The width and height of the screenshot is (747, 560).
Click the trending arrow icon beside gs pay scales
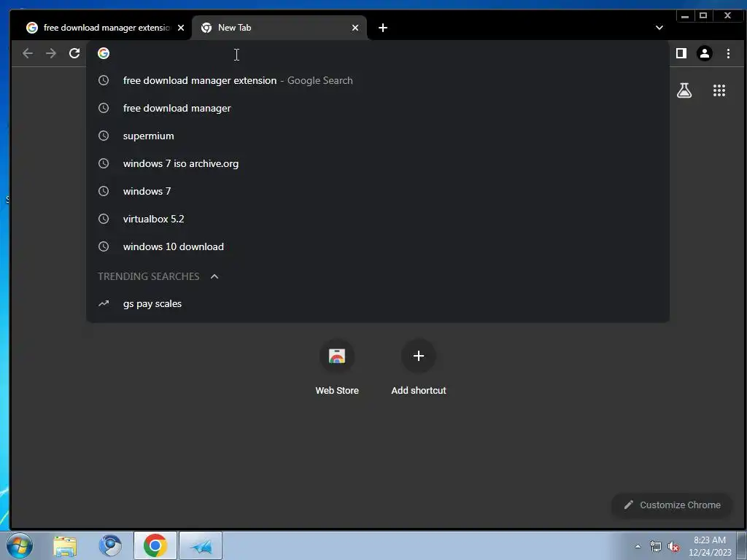[104, 303]
